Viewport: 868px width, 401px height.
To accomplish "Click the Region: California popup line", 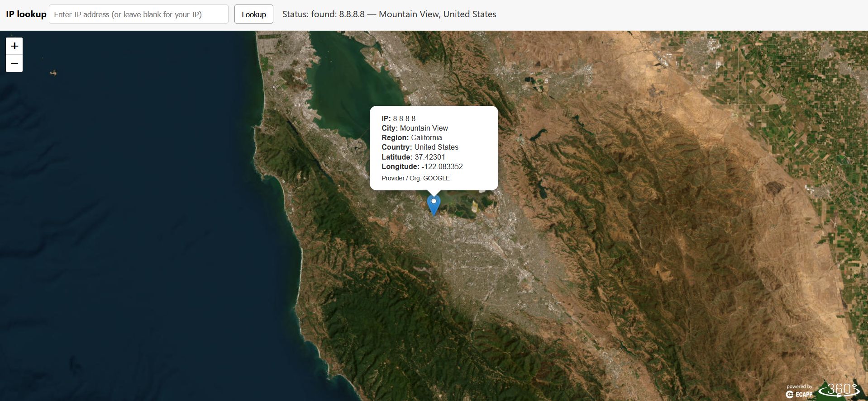I will tap(411, 137).
